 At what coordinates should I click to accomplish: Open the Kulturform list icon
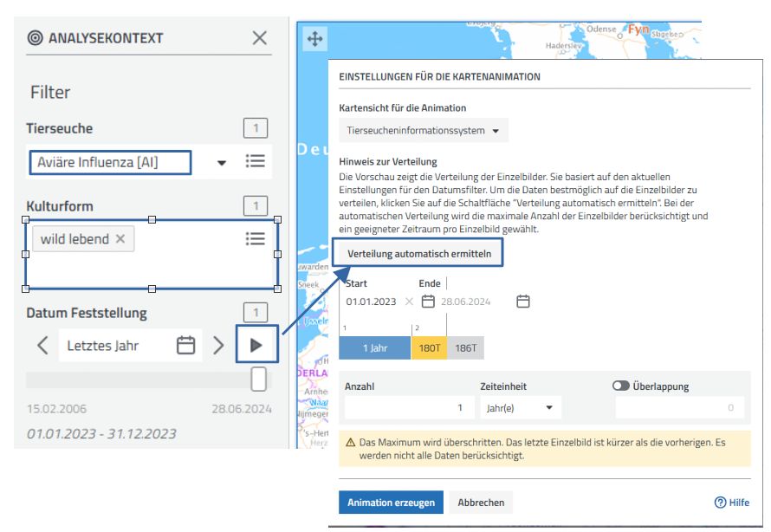[x=255, y=239]
